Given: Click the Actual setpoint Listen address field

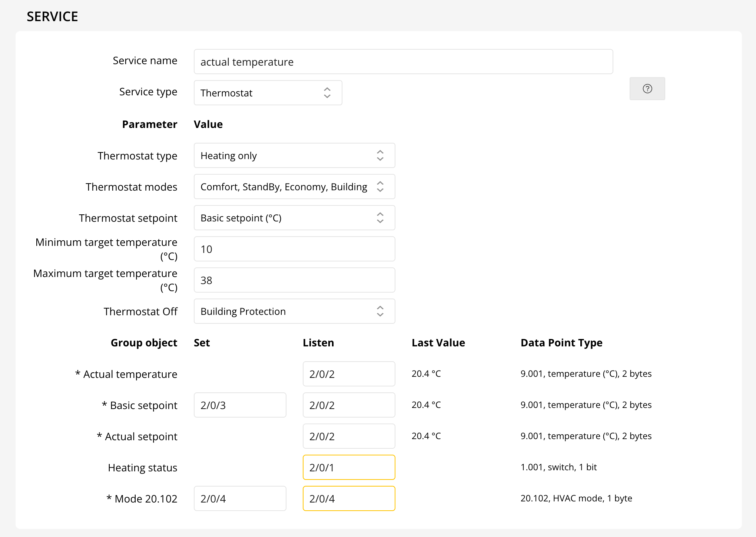Looking at the screenshot, I should point(348,436).
